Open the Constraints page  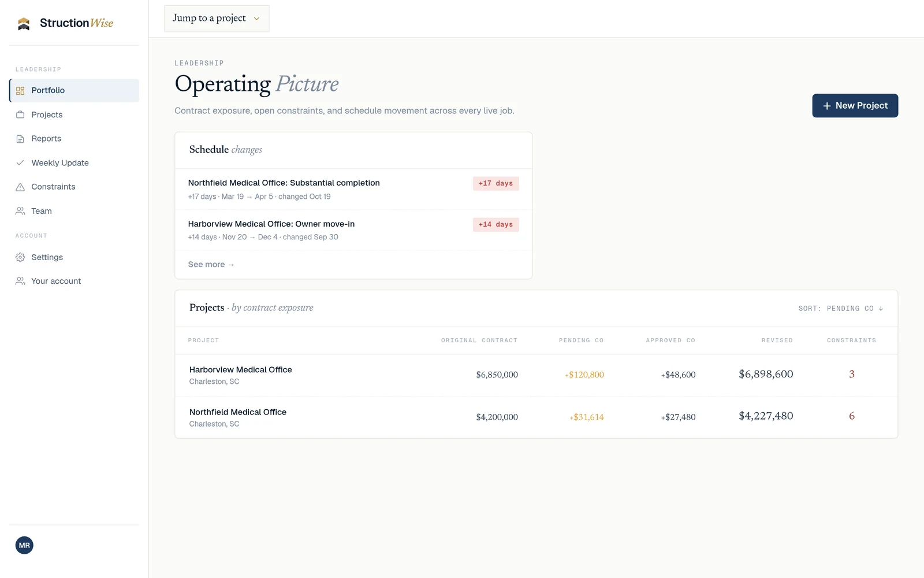74,187
